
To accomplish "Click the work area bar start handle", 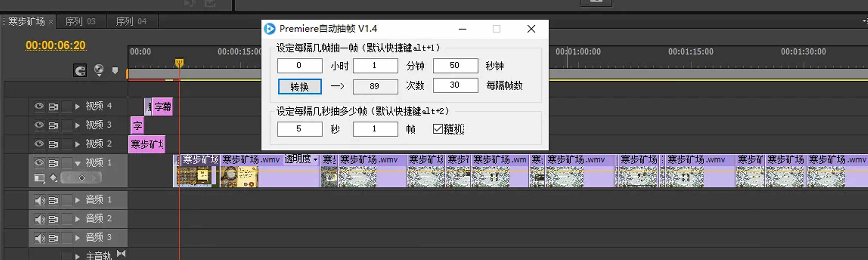I will [127, 74].
